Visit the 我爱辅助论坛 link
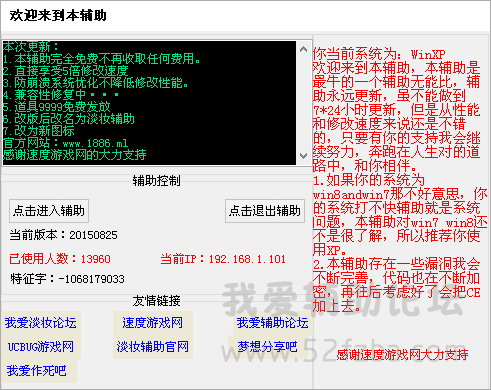The width and height of the screenshot is (491, 390). [273, 323]
